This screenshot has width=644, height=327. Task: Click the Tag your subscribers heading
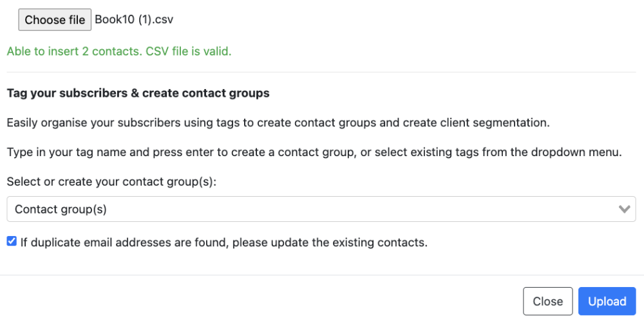point(138,94)
